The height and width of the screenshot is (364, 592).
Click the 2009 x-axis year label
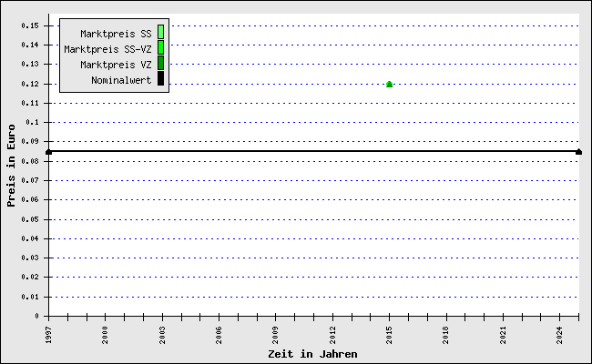click(x=276, y=335)
